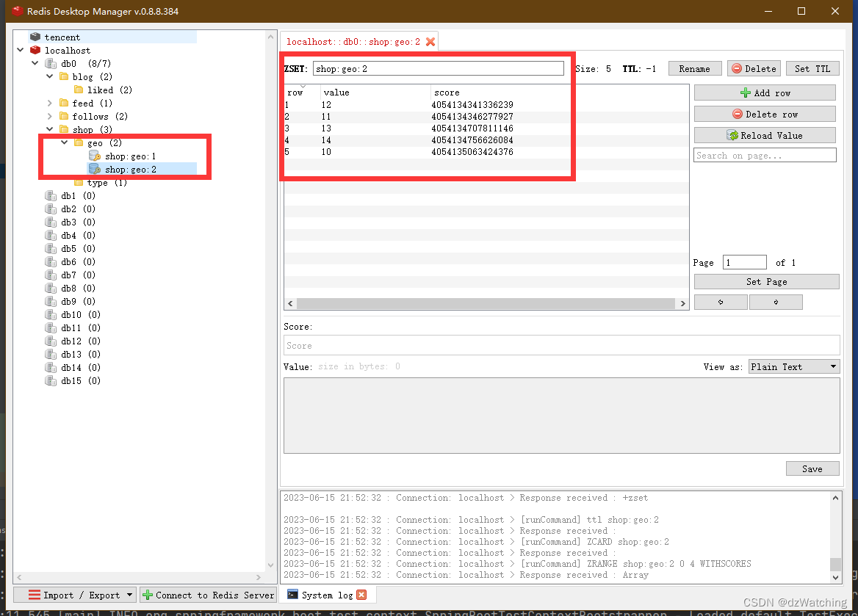Close the localhost::db0::shop:geo:2 tab
The image size is (858, 616).
pyautogui.click(x=430, y=42)
